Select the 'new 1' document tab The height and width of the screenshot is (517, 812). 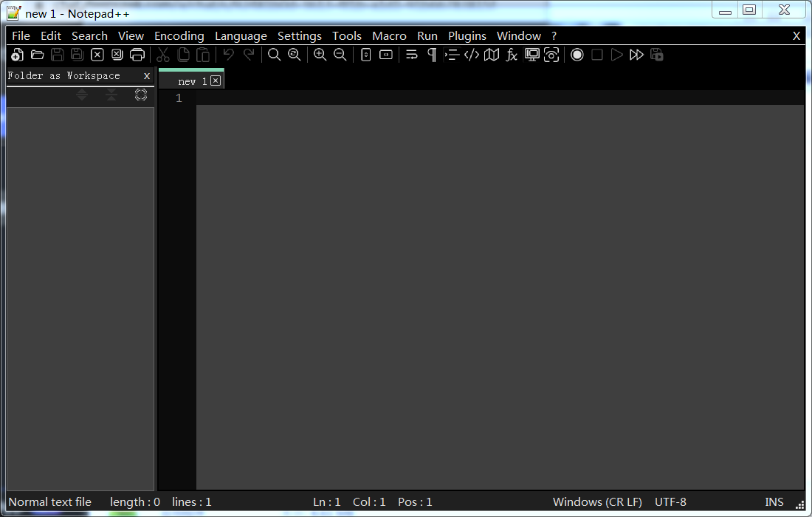[191, 81]
